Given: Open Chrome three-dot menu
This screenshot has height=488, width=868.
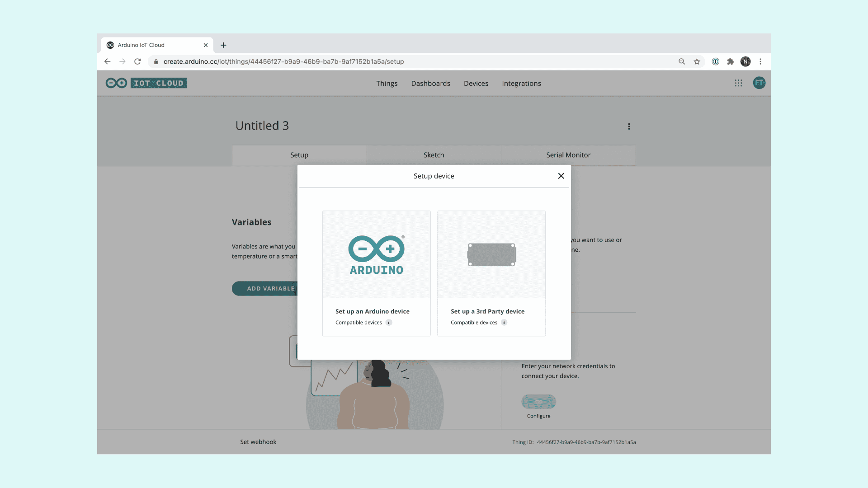Looking at the screenshot, I should point(760,61).
